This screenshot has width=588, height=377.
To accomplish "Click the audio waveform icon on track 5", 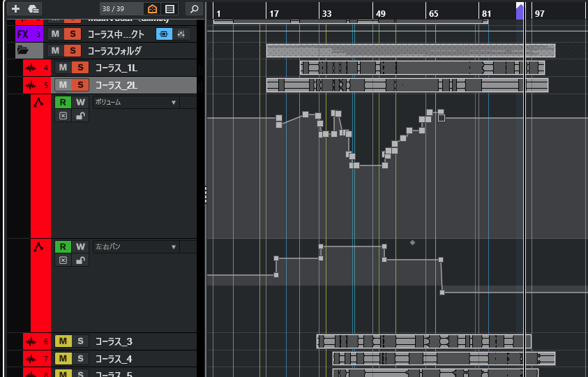I will [31, 85].
